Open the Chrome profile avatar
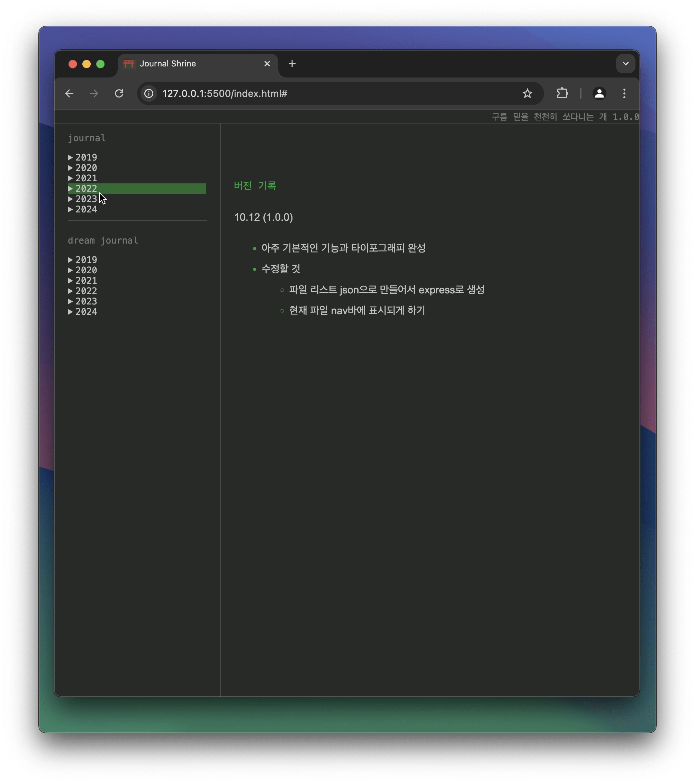 tap(599, 94)
